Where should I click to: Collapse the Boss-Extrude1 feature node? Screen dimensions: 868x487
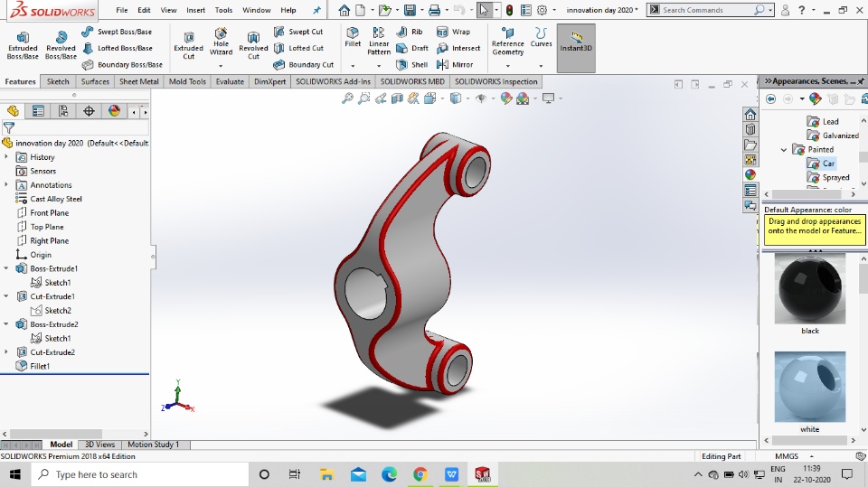point(6,268)
